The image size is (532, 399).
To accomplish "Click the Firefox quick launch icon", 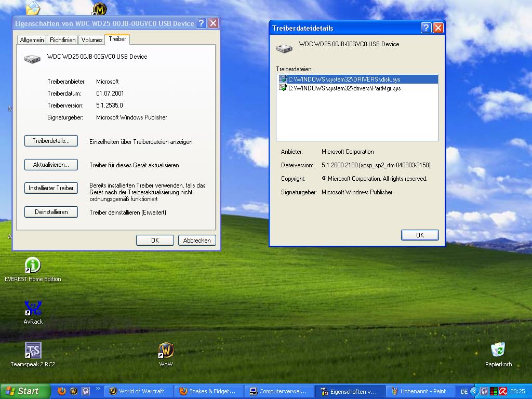I will [61, 391].
